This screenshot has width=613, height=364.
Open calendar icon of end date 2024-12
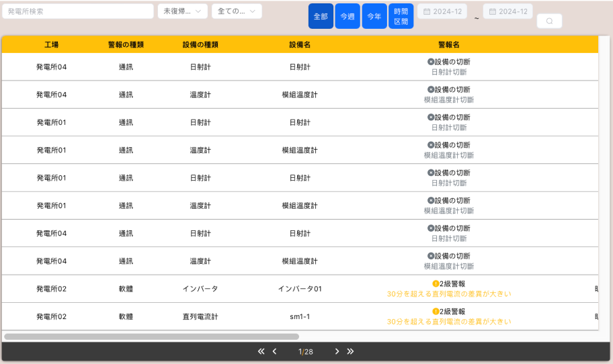493,11
